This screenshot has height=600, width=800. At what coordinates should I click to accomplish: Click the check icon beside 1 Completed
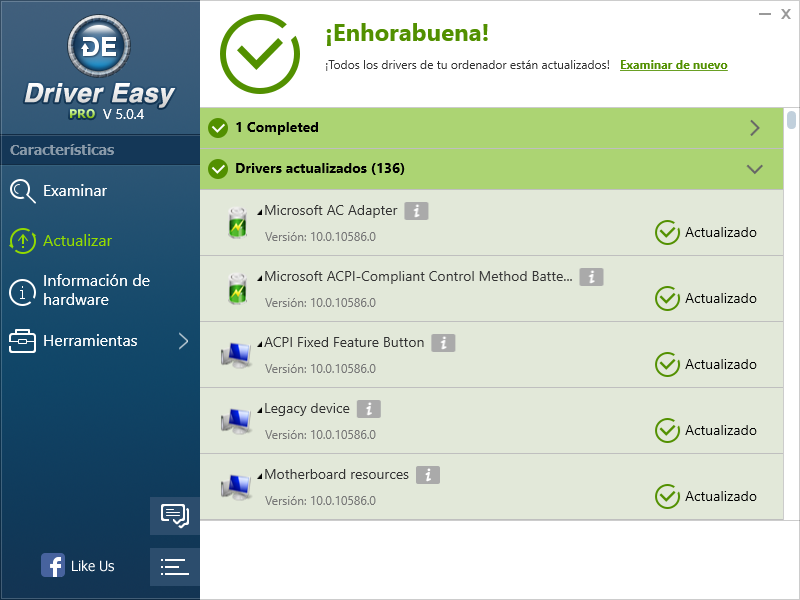(218, 128)
